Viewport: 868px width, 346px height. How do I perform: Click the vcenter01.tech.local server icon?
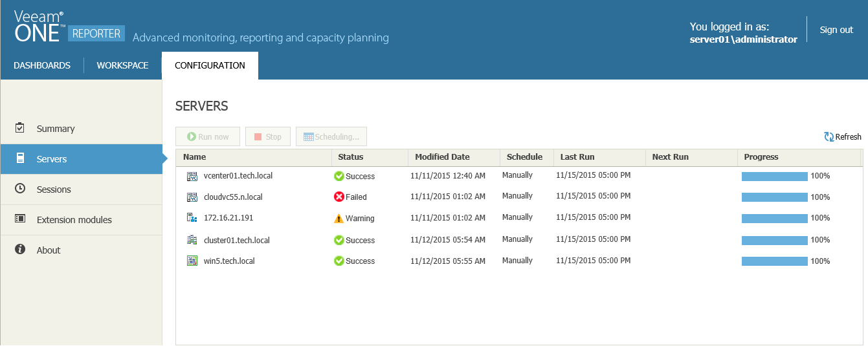click(x=192, y=176)
